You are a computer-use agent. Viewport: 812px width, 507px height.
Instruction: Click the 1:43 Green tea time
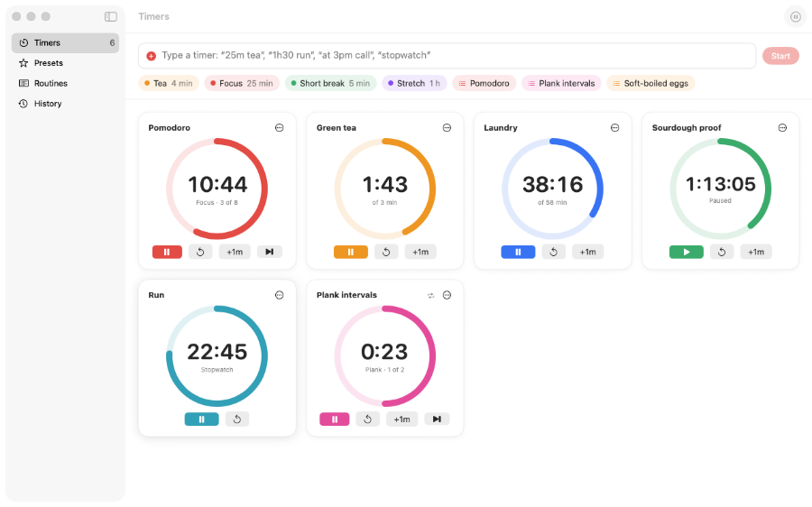(x=385, y=184)
